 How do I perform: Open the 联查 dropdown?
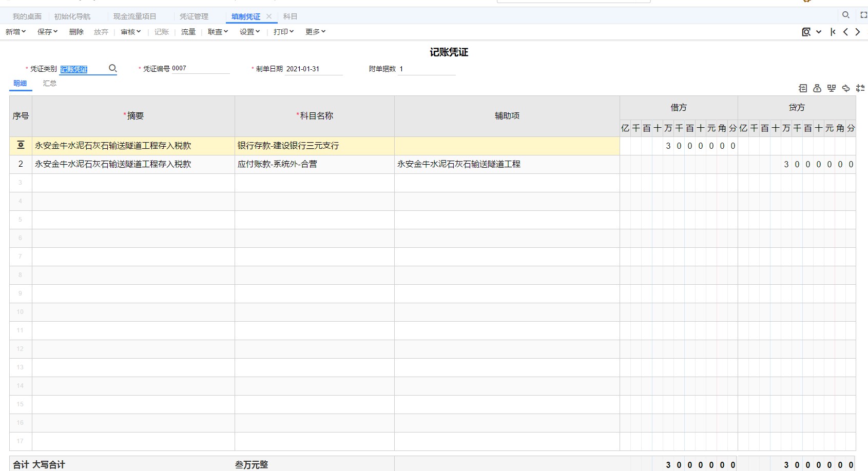(218, 32)
